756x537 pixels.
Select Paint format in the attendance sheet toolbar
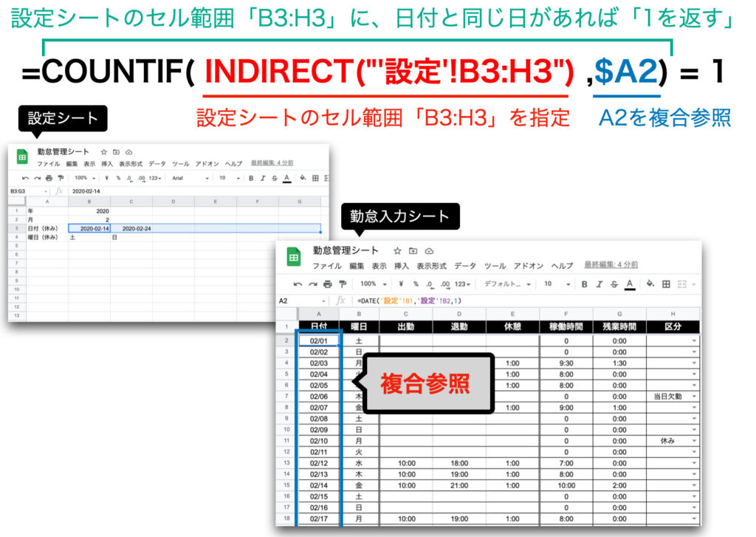coord(343,284)
